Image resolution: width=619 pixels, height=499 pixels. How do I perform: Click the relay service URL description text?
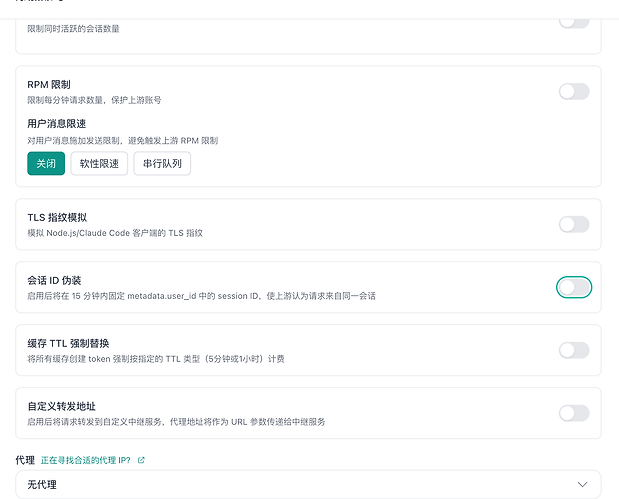[x=176, y=422]
